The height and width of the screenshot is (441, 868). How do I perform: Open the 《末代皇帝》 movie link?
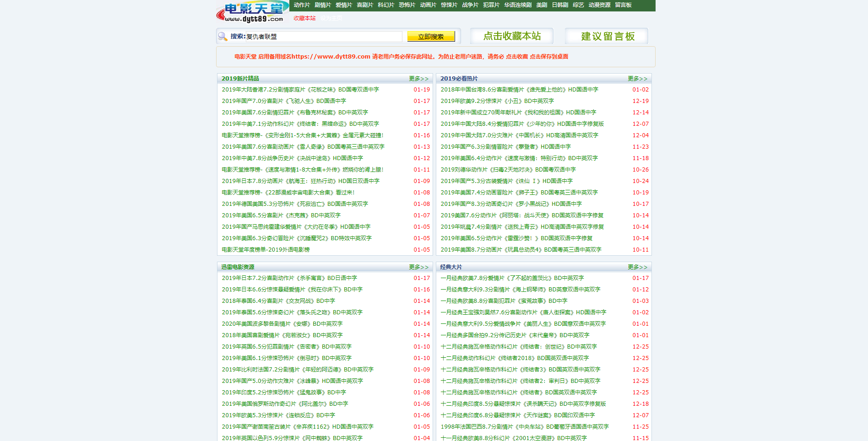tap(515, 335)
